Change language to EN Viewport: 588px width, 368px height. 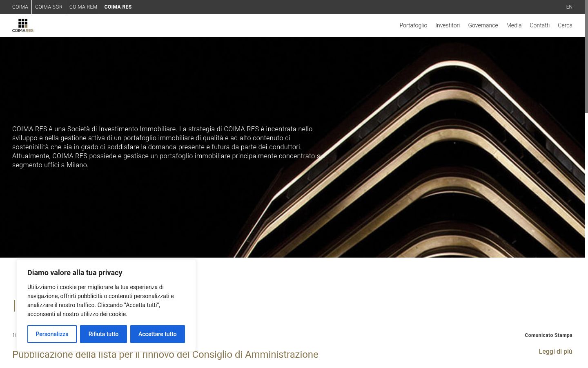tap(569, 7)
